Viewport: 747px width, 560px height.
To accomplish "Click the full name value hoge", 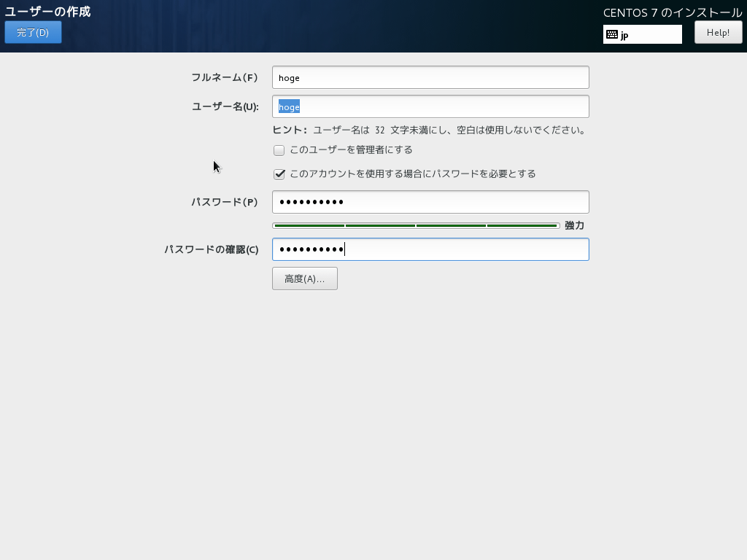I will click(287, 77).
